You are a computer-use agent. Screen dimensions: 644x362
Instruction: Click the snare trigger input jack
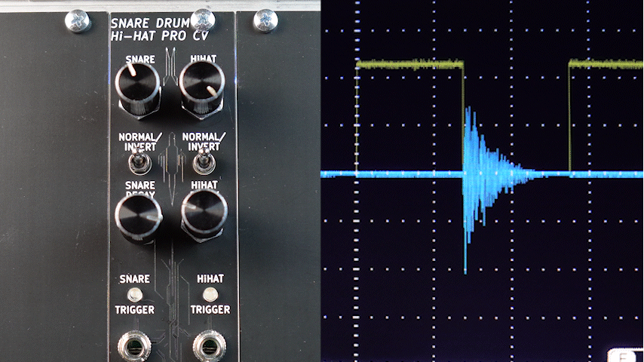(134, 346)
